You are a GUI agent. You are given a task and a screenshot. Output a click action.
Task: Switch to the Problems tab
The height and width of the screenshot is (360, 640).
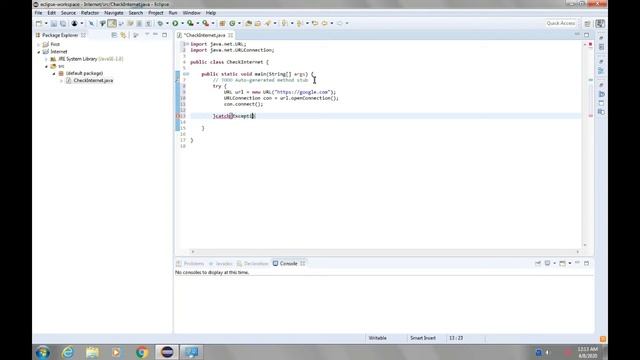coord(190,264)
